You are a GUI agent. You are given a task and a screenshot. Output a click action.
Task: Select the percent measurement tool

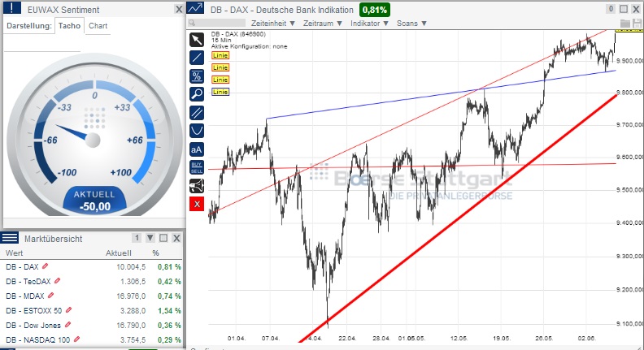click(197, 76)
